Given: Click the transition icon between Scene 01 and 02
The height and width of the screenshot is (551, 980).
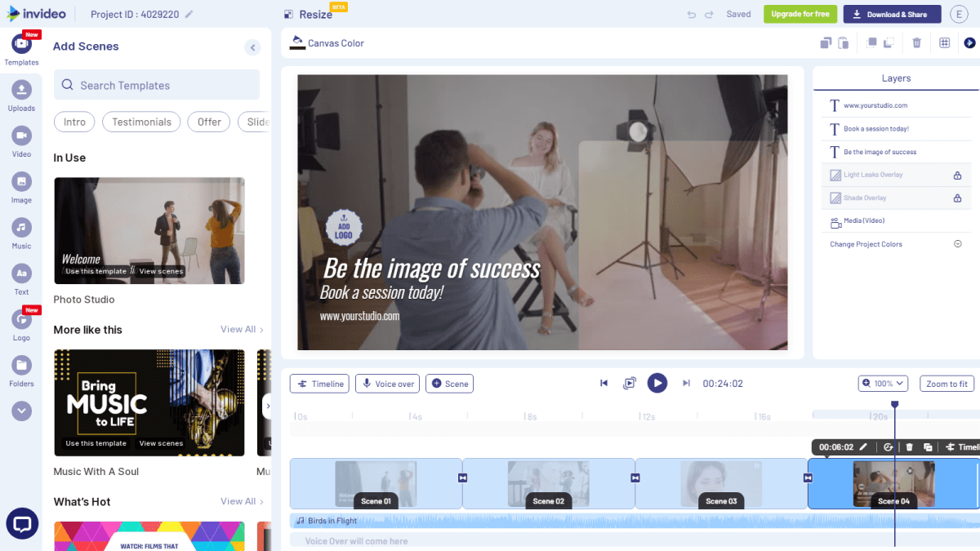Looking at the screenshot, I should (463, 478).
